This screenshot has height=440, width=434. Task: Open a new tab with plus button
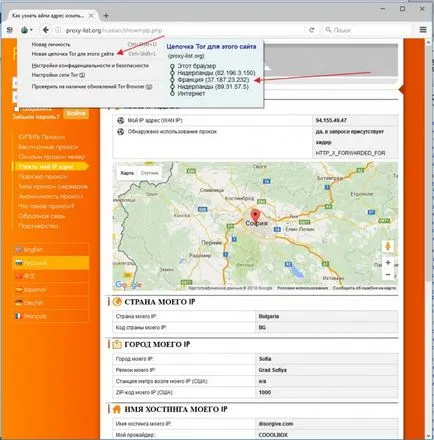click(106, 16)
